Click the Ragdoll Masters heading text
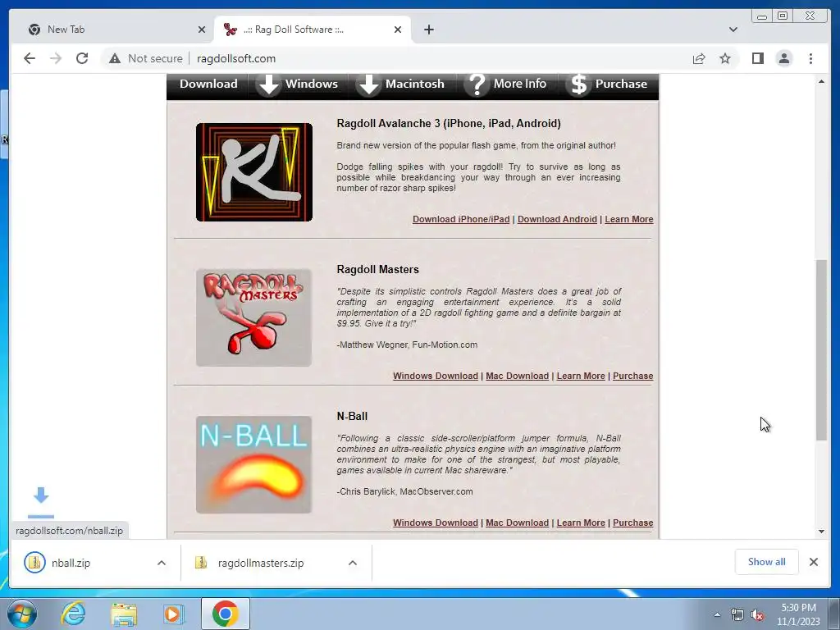Screen dimensions: 840x630 click(377, 269)
